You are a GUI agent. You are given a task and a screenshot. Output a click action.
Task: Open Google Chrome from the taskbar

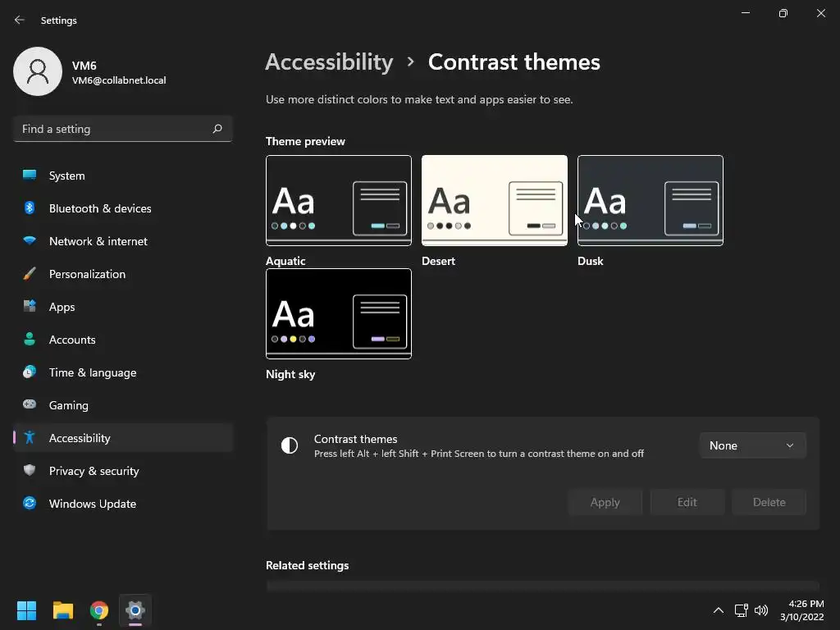(x=99, y=610)
